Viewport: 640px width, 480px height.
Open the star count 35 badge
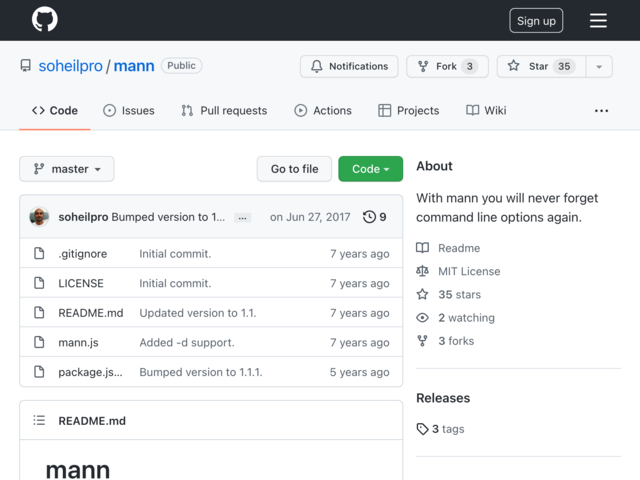[564, 66]
